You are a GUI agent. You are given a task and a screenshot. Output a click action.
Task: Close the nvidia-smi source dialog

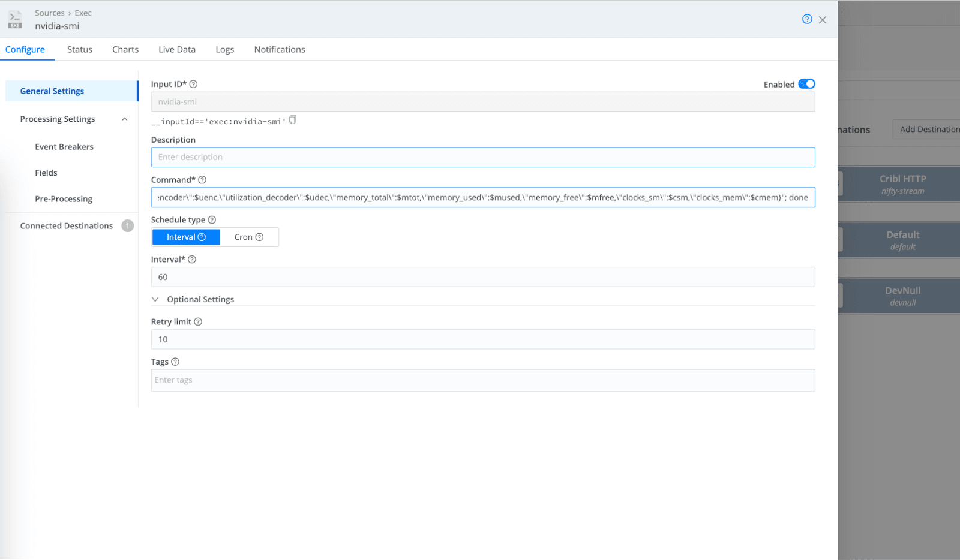coord(823,20)
